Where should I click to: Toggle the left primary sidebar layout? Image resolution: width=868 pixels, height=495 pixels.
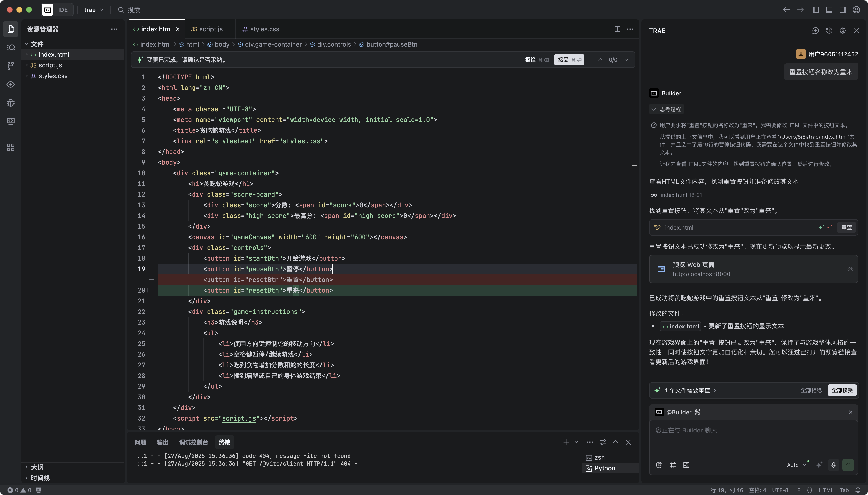click(815, 10)
